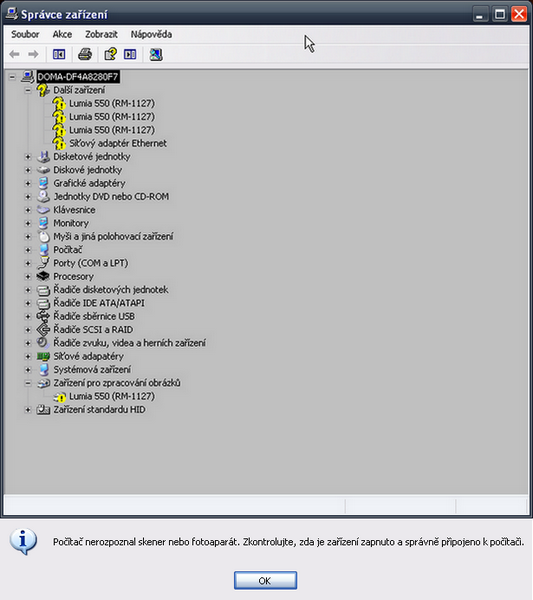Open the Nápověda menu
Viewport: 533px width, 600px height.
coord(151,34)
